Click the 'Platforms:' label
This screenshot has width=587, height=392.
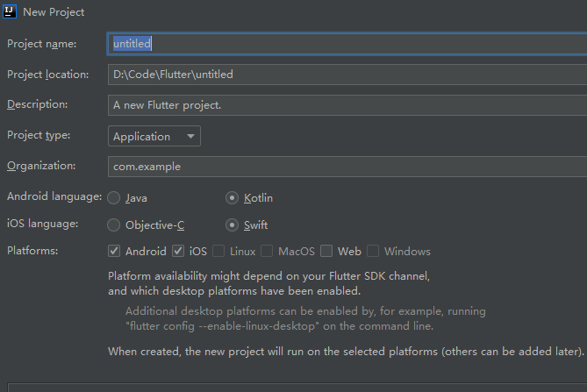click(x=32, y=251)
